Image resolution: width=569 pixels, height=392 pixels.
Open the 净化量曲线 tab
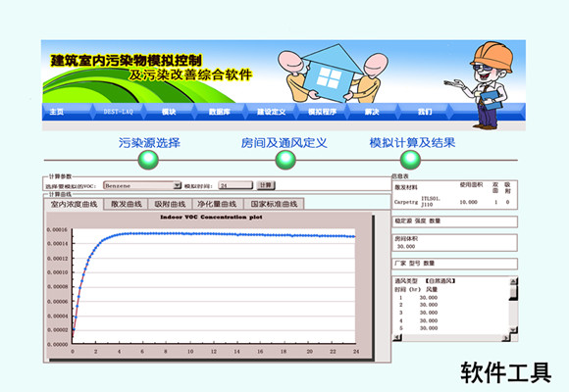[x=218, y=204]
